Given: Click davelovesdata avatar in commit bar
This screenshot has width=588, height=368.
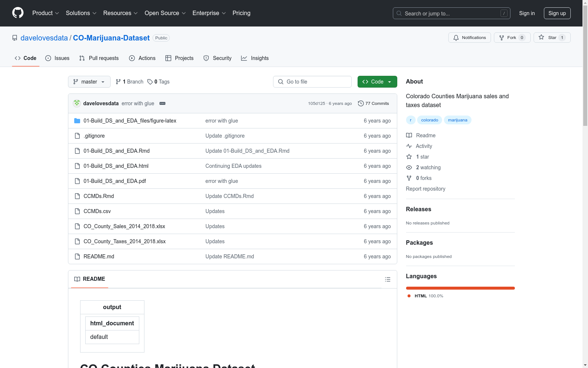Looking at the screenshot, I should pyautogui.click(x=77, y=103).
